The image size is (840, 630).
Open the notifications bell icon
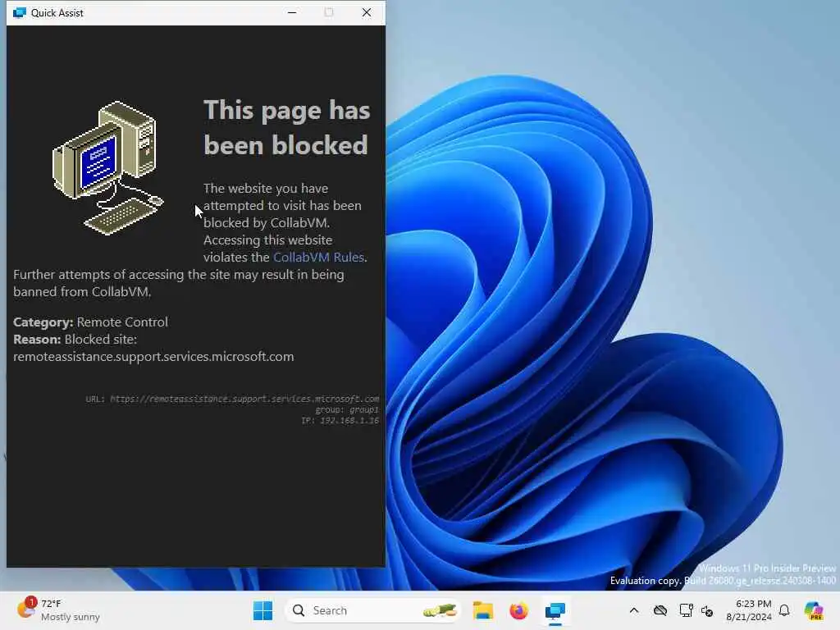[784, 610]
